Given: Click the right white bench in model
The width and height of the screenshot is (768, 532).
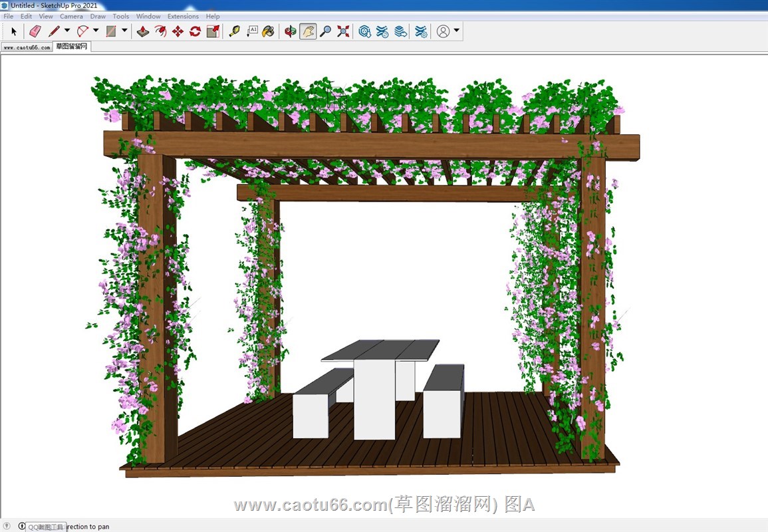Looking at the screenshot, I should click(444, 402).
